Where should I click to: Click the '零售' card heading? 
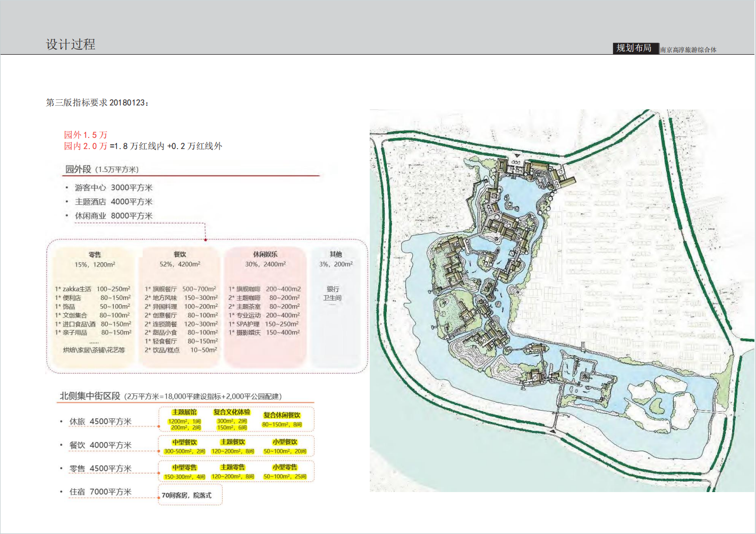[95, 255]
